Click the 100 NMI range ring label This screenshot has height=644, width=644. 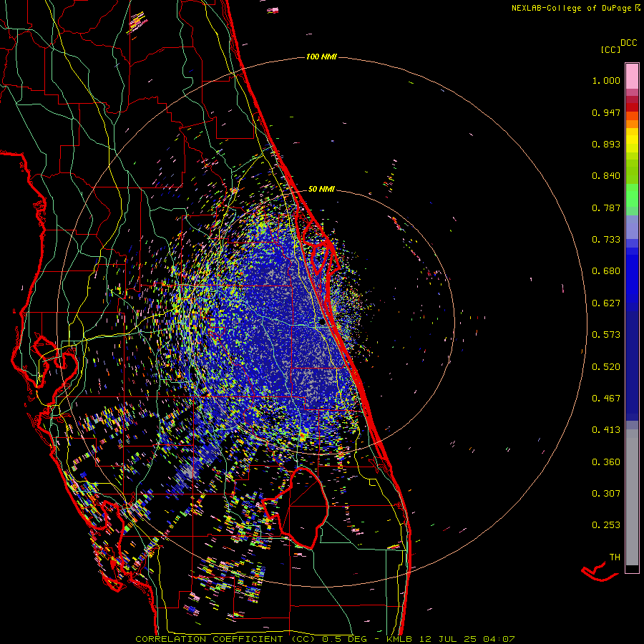321,57
